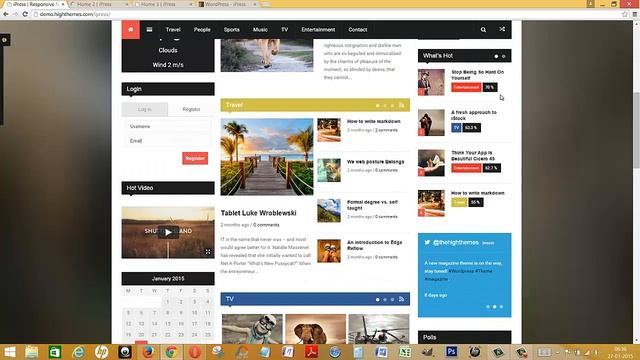Click the Travel section RSS feed icon
Screen dimensions: 640x360
click(x=402, y=105)
